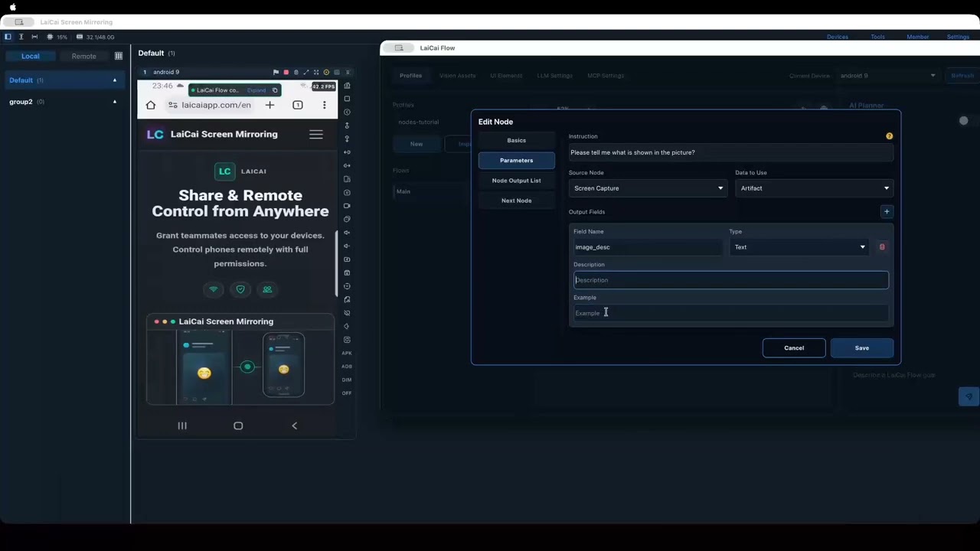Collapse the group2 device group
The width and height of the screenshot is (980, 551).
coord(115,102)
